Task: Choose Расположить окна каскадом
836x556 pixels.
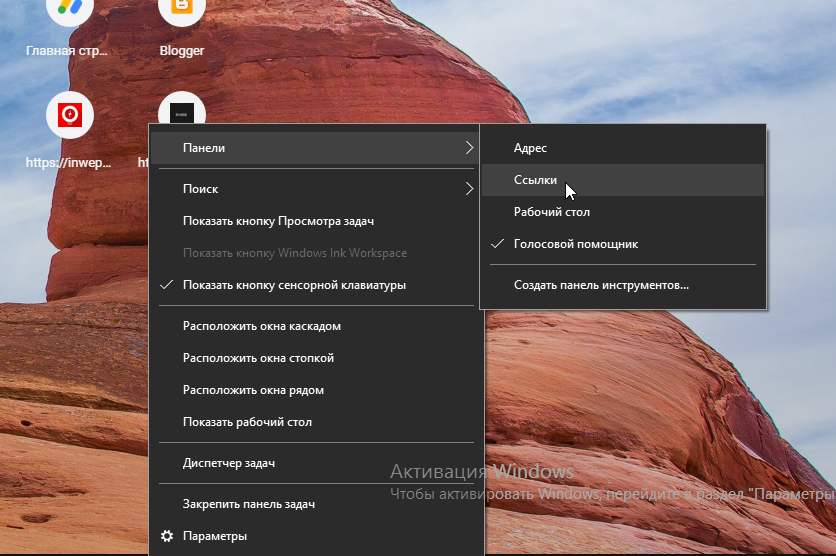Action: [316, 326]
